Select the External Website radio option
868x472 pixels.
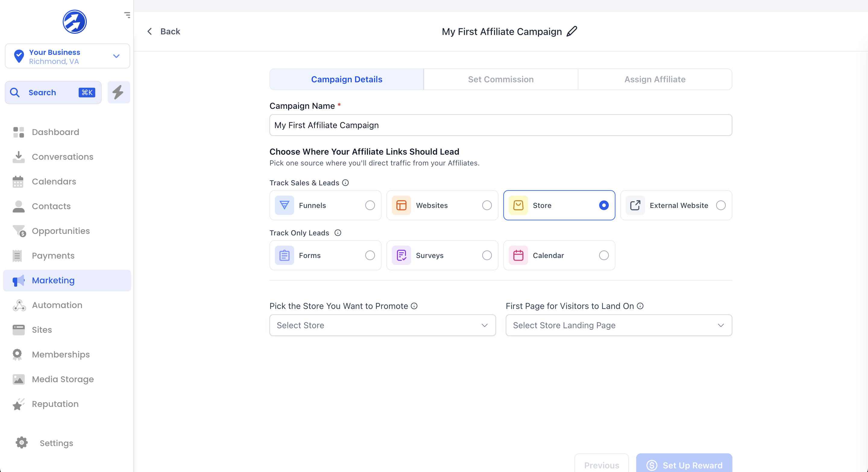[x=720, y=205]
